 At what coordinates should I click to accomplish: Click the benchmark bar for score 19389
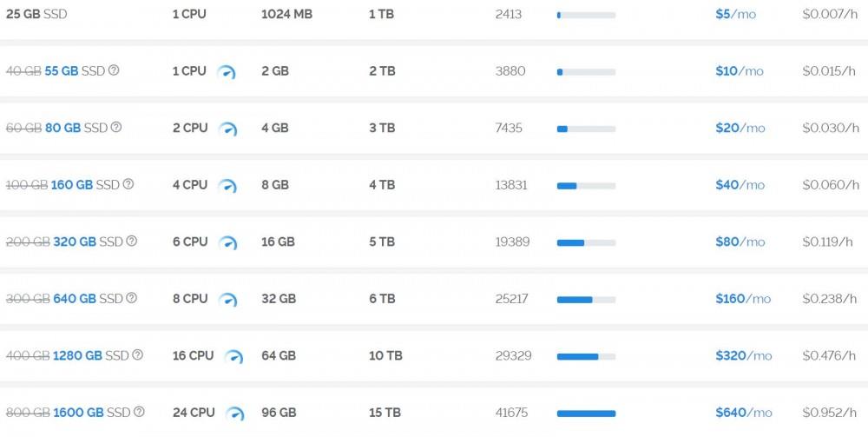(586, 242)
